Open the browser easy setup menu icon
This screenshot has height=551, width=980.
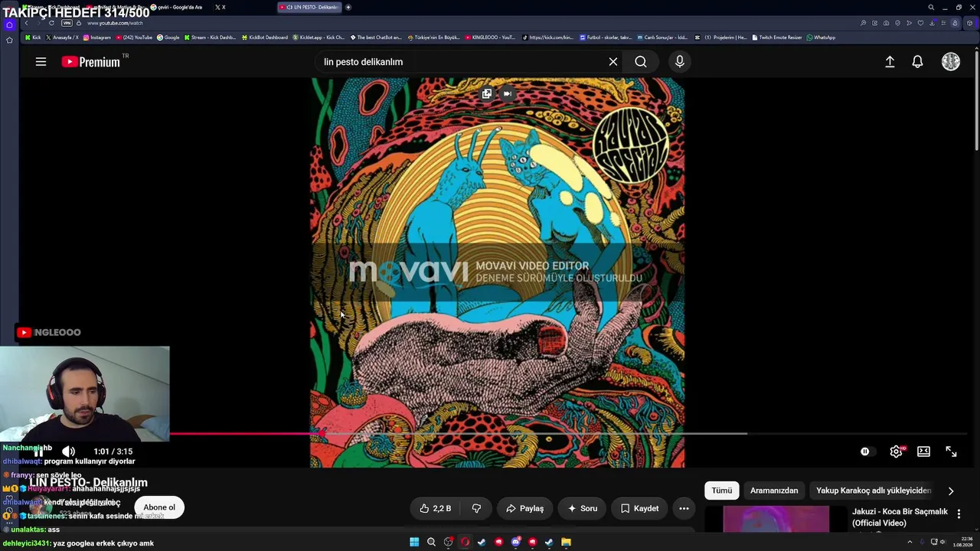(943, 23)
